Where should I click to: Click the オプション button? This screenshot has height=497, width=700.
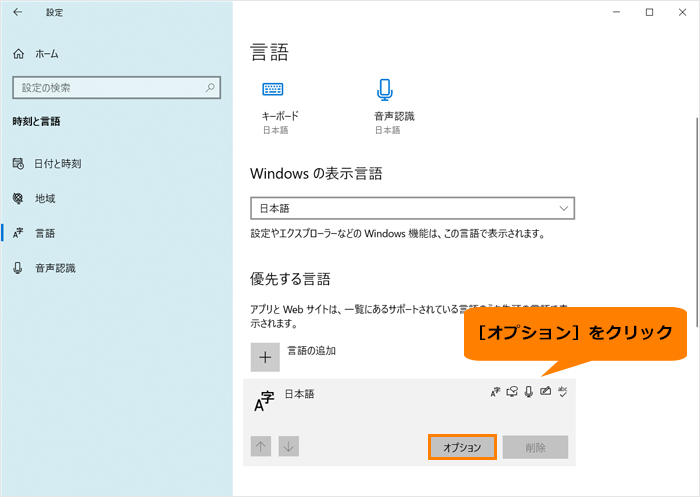(x=462, y=447)
